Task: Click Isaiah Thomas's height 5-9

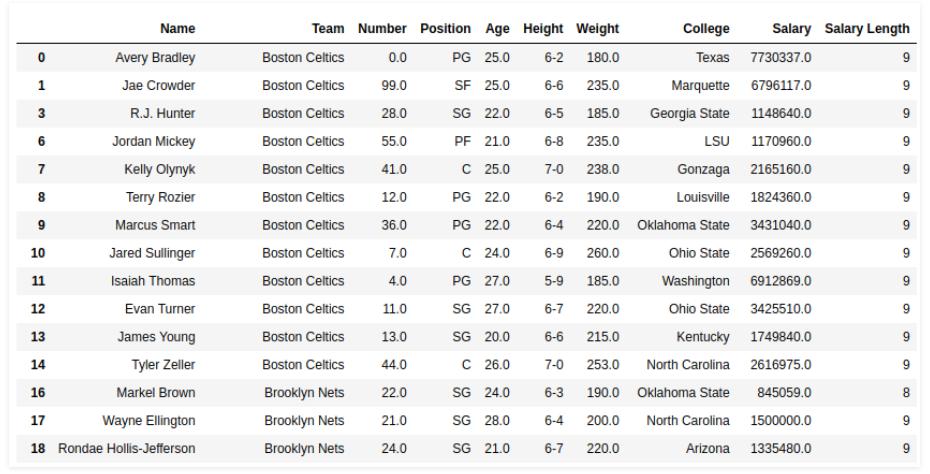Action: click(554, 281)
